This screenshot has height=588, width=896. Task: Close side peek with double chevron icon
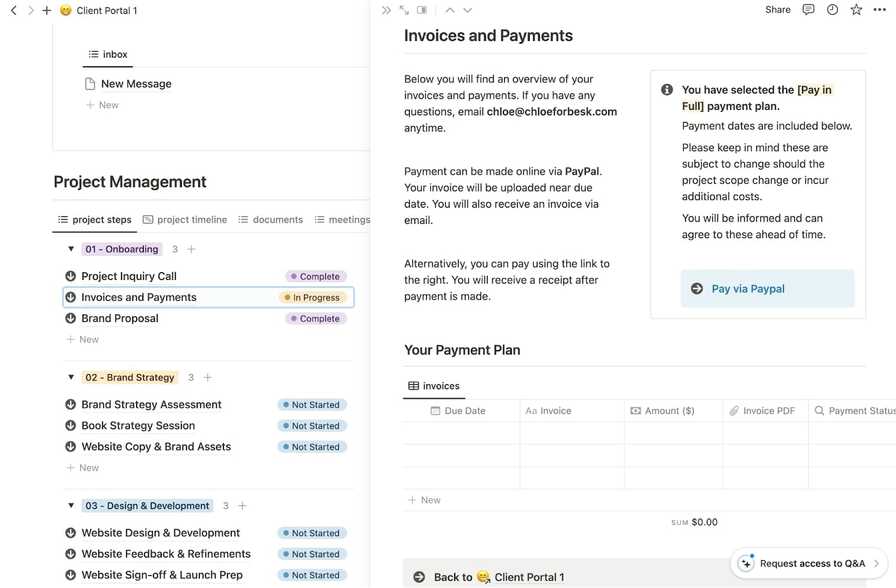[386, 10]
